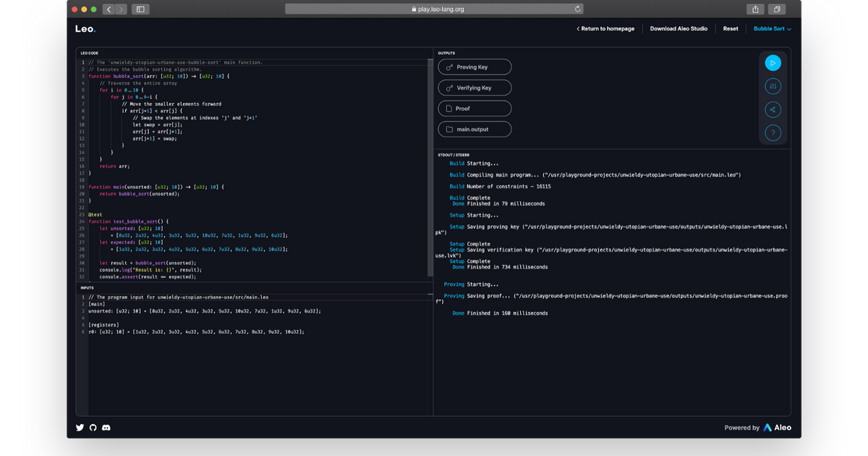Image resolution: width=868 pixels, height=456 pixels.
Task: Go back with Safari's back arrow
Action: click(108, 9)
